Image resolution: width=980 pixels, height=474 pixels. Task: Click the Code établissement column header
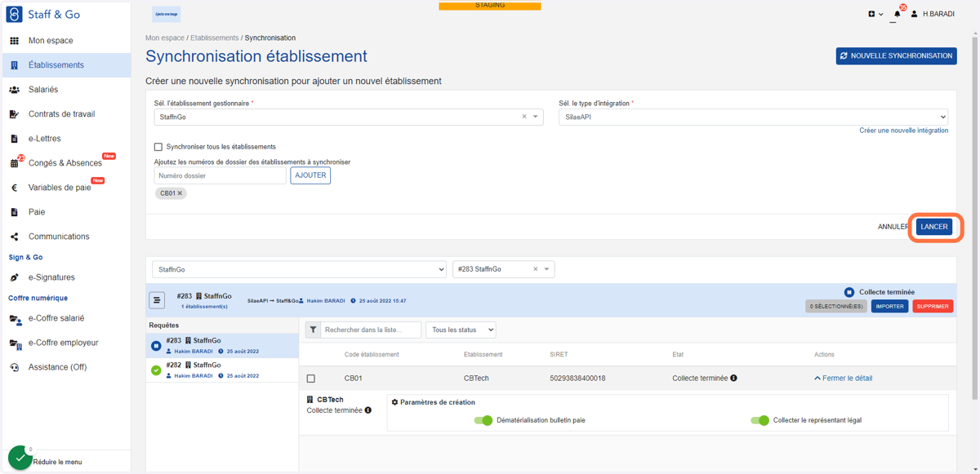coord(372,354)
